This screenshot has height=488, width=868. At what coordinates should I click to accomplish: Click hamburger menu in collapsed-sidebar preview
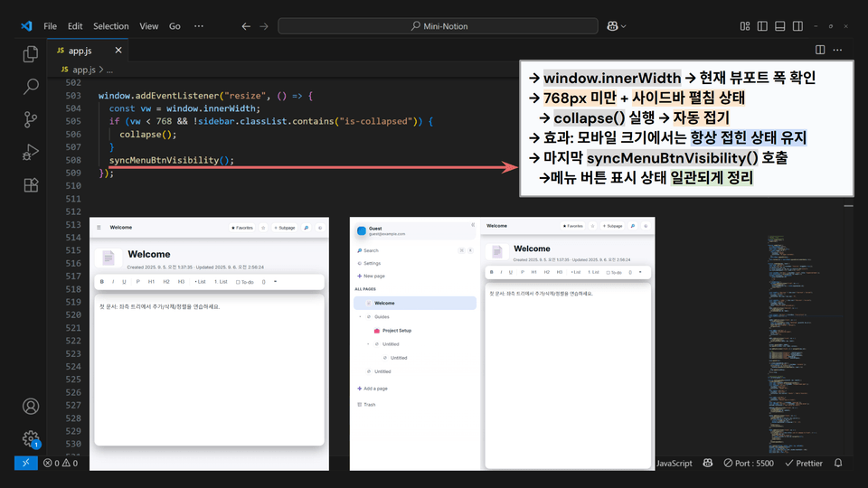[99, 228]
